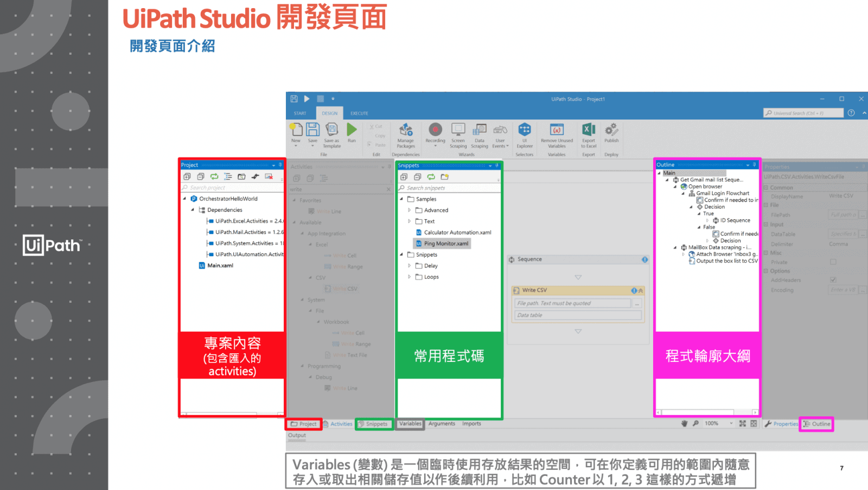868x490 pixels.
Task: Switch to the DESIGN ribbon tab
Action: (329, 113)
